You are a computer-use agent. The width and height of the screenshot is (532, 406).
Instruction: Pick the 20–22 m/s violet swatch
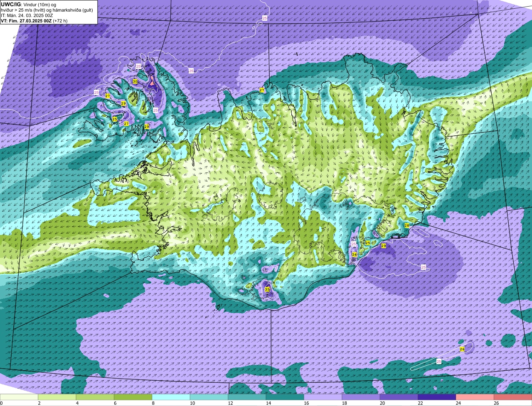399,397
